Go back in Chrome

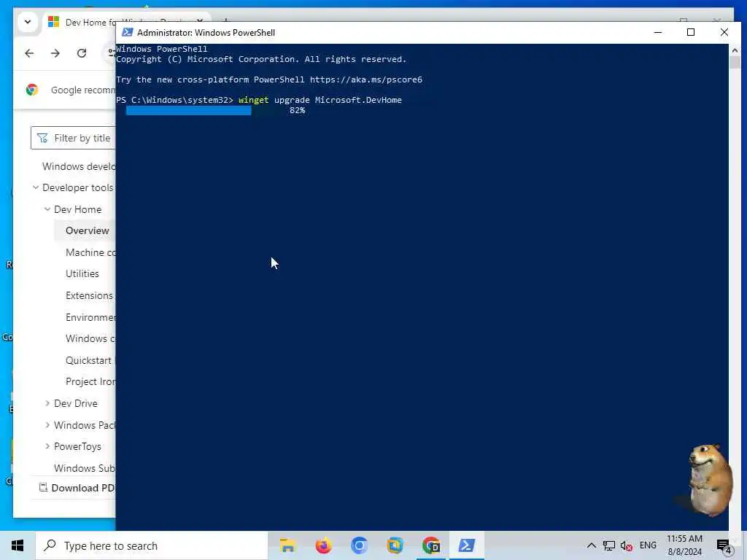click(x=29, y=52)
